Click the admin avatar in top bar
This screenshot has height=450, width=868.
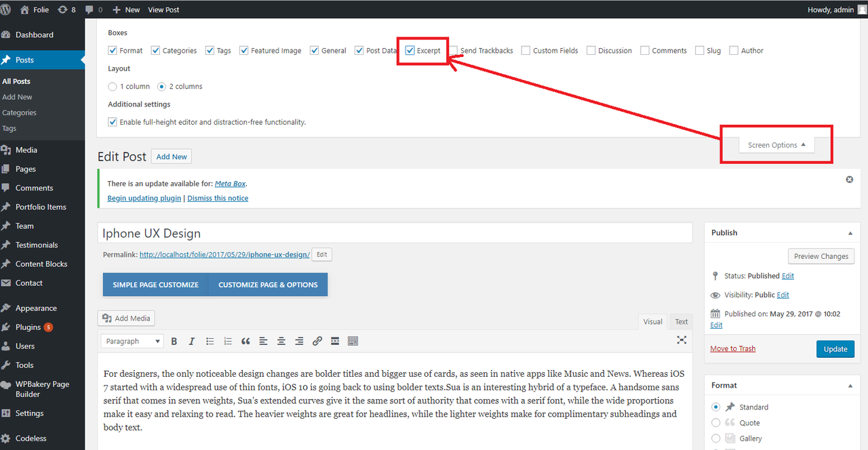[x=861, y=9]
